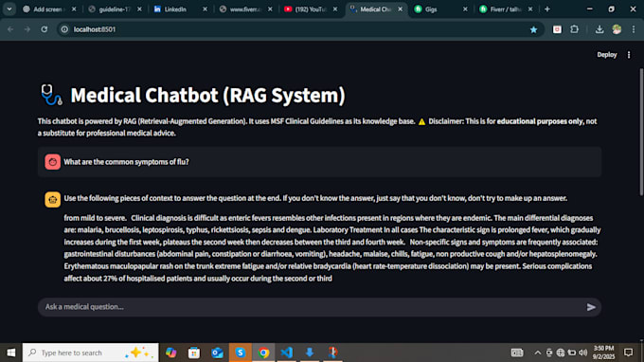Switch to the www.fiverr tab

pyautogui.click(x=245, y=9)
